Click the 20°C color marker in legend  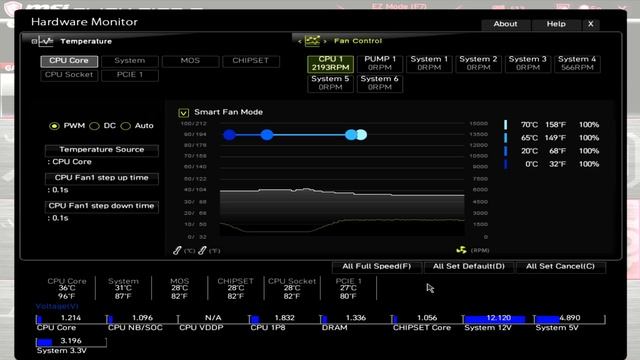(x=506, y=151)
